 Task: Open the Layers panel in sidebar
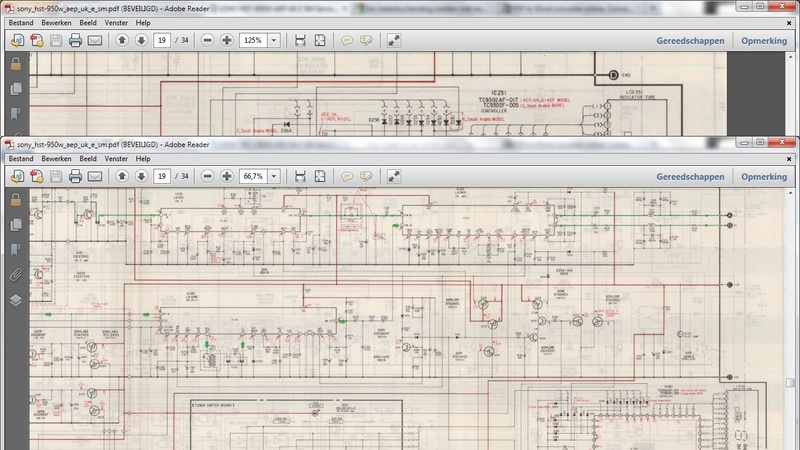pyautogui.click(x=15, y=299)
